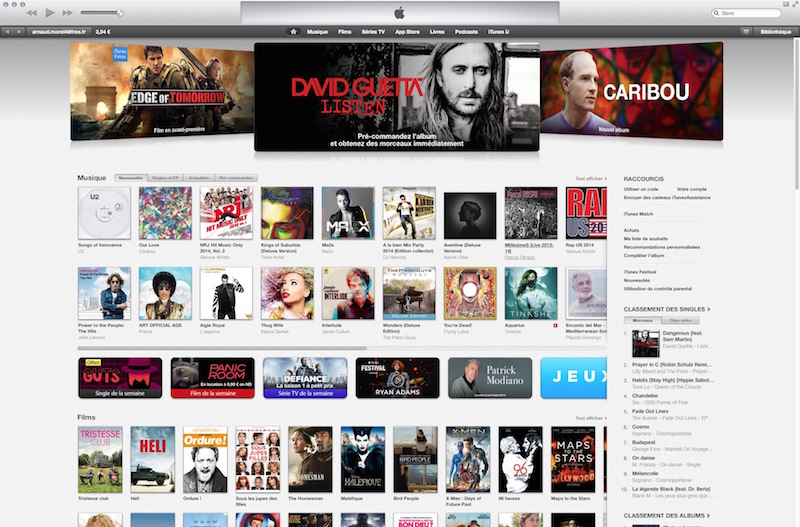Click the Play button in the player

point(49,13)
